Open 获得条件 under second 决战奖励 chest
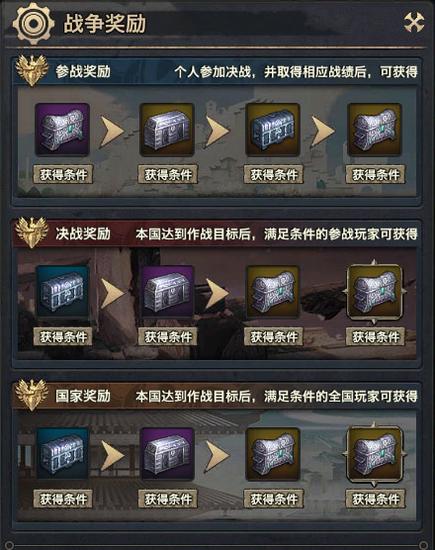Image resolution: width=435 pixels, height=550 pixels. pos(168,336)
